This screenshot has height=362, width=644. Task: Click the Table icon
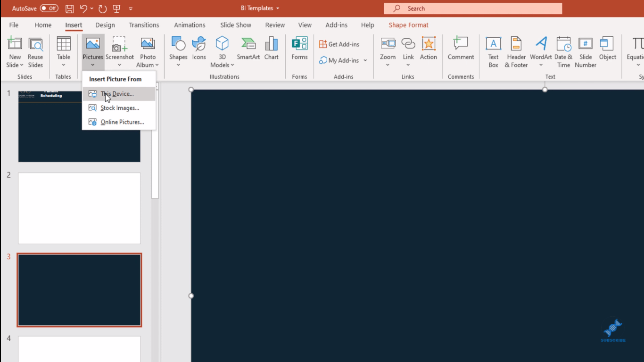pyautogui.click(x=64, y=44)
